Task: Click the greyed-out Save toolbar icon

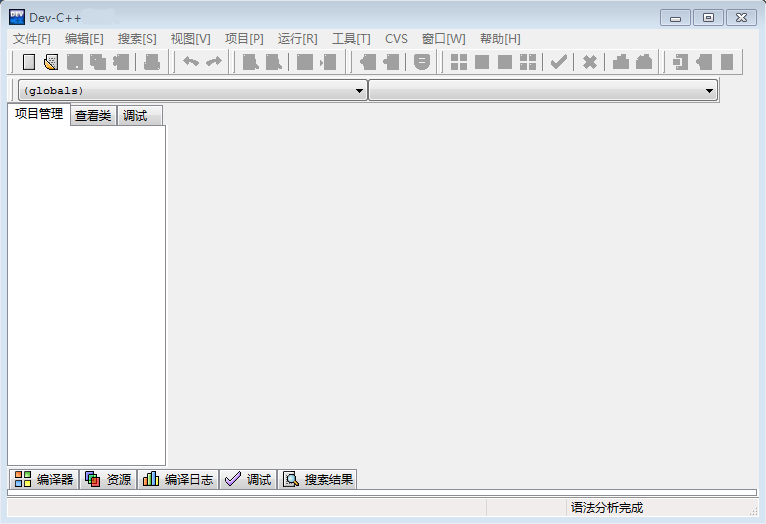Action: (x=75, y=62)
